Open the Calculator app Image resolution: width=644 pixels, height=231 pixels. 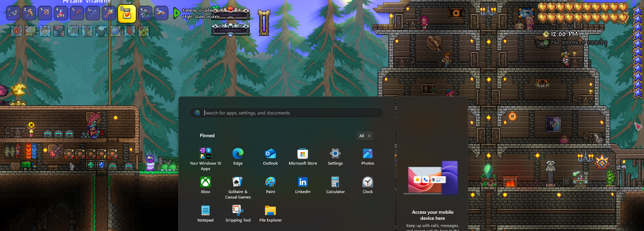pos(335,185)
